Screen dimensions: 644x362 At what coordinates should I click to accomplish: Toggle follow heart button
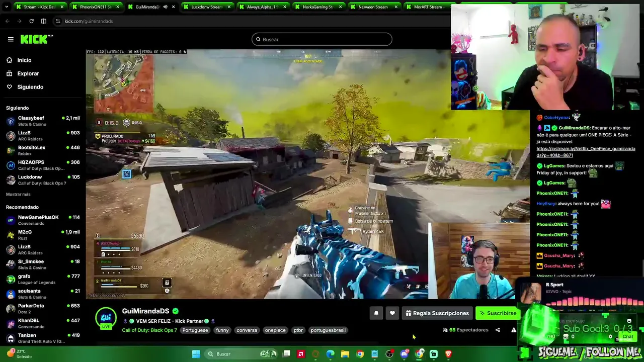(x=392, y=313)
